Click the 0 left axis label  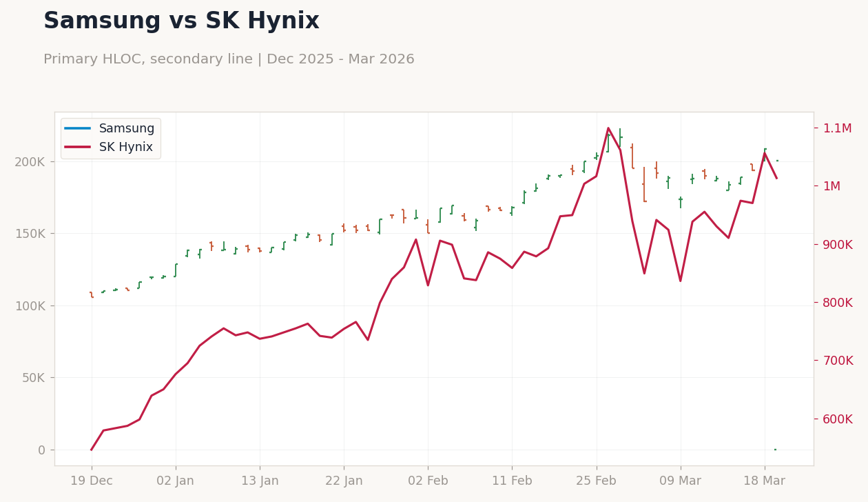click(42, 450)
